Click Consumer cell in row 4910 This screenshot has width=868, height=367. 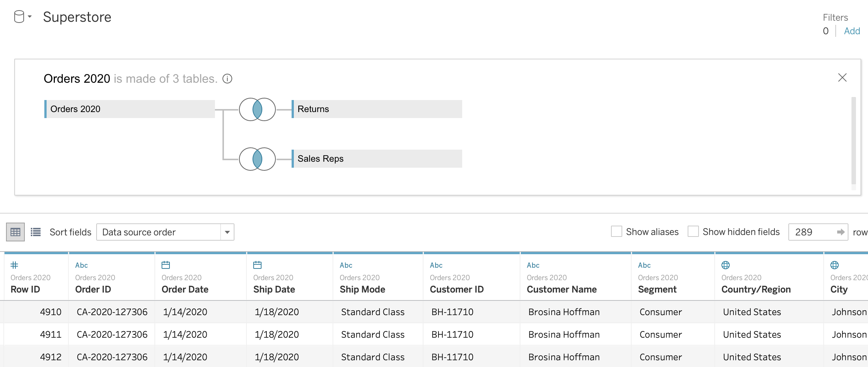pyautogui.click(x=673, y=312)
